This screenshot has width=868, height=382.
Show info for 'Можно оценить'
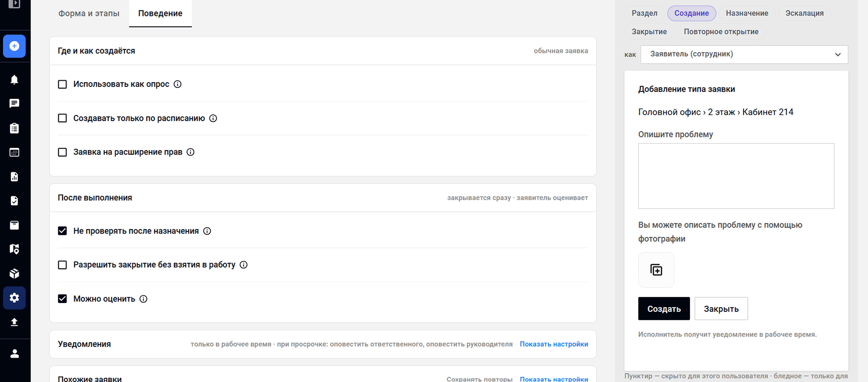(143, 299)
